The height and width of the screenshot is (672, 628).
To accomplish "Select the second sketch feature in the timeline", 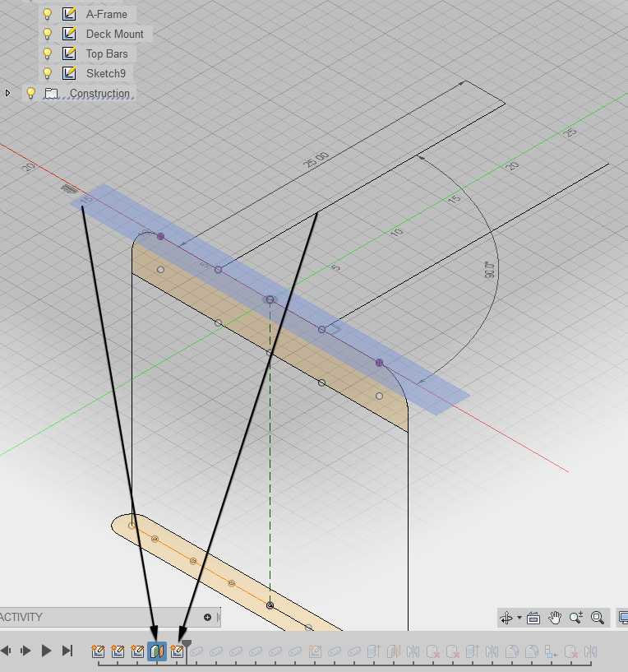I will click(118, 651).
